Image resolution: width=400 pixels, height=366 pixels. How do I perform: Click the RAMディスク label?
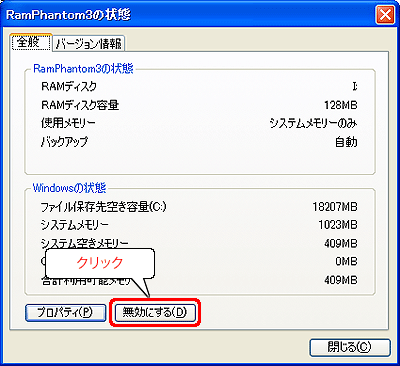click(x=69, y=86)
